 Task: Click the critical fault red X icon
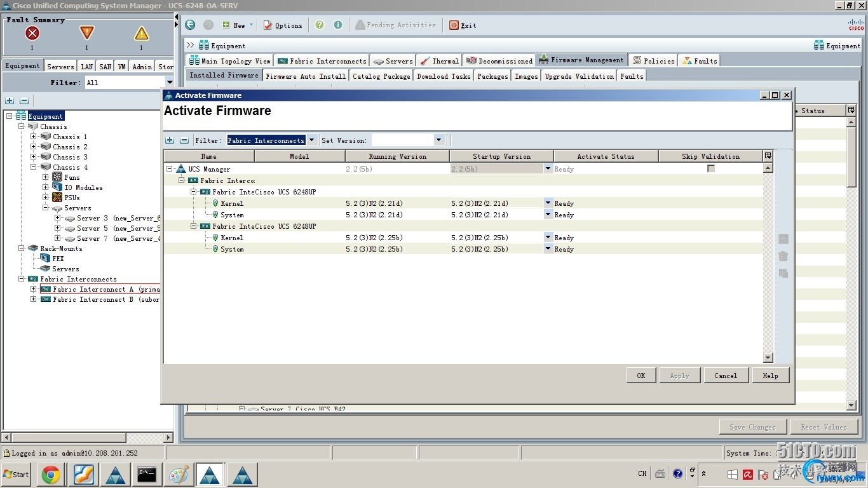pos(32,33)
